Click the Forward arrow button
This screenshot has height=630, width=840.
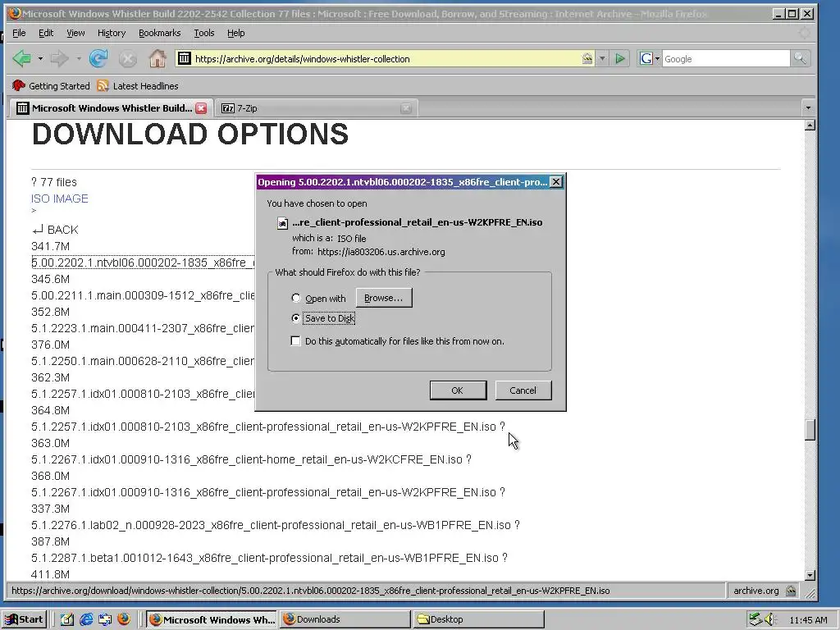pyautogui.click(x=59, y=58)
